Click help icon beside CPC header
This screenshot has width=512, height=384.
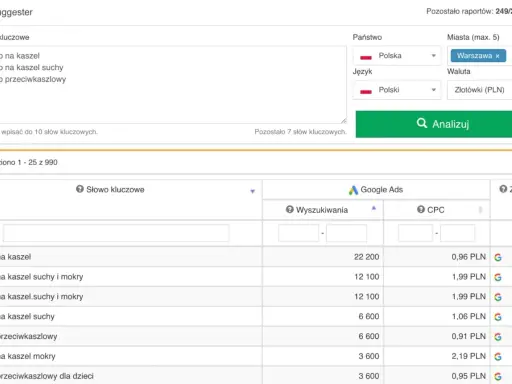tap(421, 209)
